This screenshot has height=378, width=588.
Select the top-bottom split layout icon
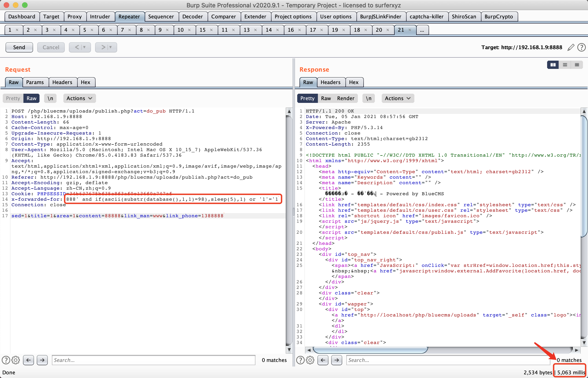pos(565,65)
